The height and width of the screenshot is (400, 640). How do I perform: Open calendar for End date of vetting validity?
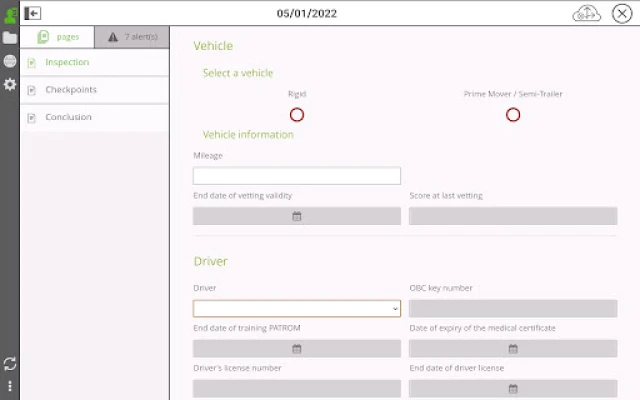pyautogui.click(x=297, y=216)
